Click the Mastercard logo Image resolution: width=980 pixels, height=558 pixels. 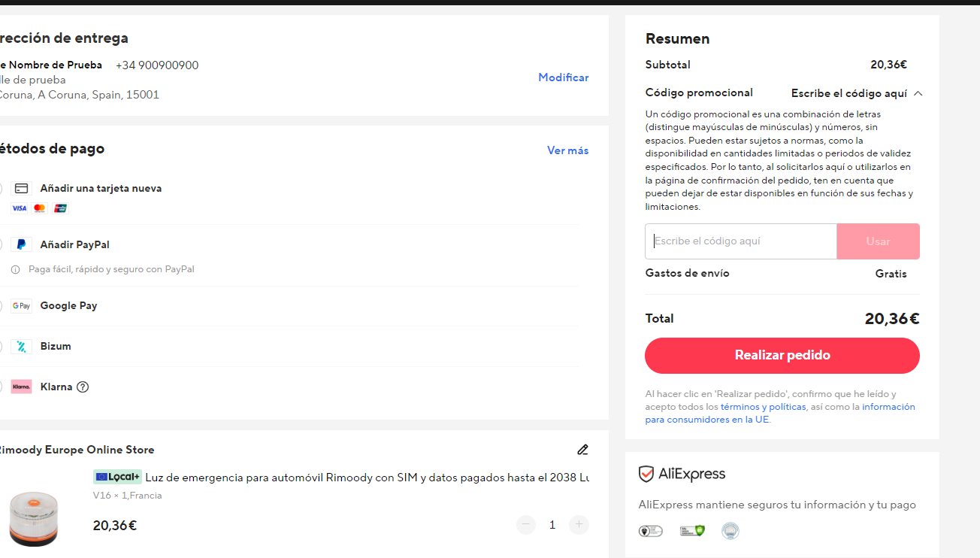40,208
